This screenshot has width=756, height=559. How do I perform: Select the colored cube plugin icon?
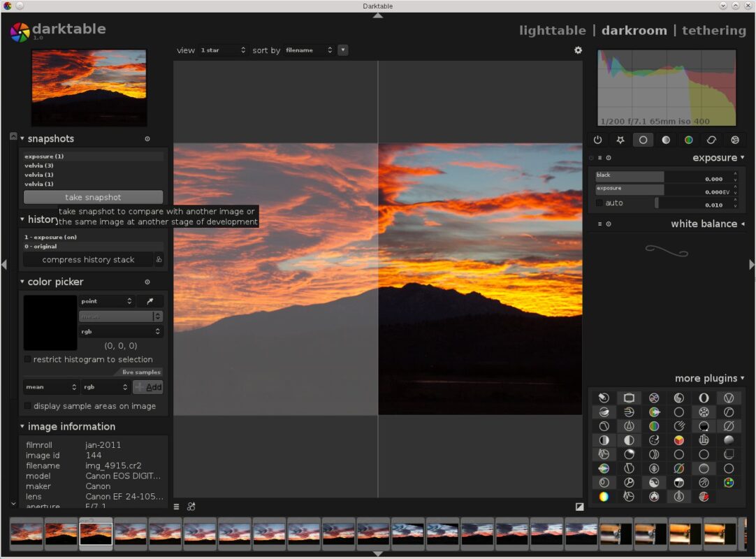[679, 440]
